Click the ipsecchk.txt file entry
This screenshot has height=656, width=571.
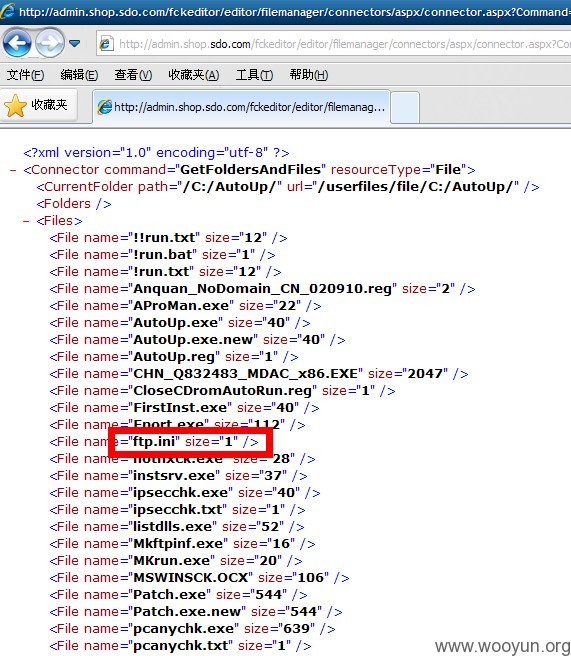(177, 510)
